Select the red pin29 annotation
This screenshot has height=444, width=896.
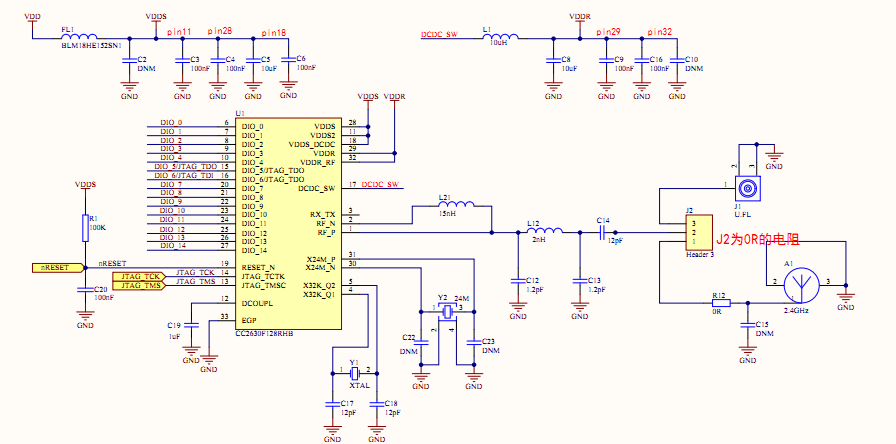coord(609,32)
